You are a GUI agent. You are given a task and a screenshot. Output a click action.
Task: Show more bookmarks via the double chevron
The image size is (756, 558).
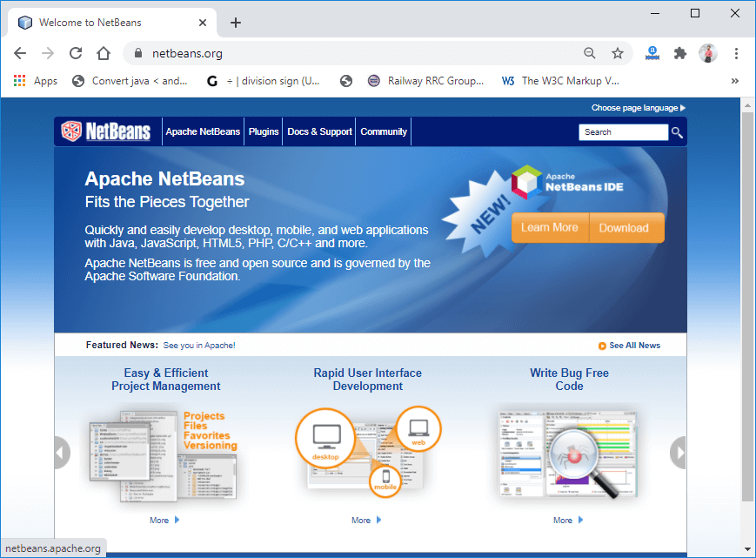[735, 81]
